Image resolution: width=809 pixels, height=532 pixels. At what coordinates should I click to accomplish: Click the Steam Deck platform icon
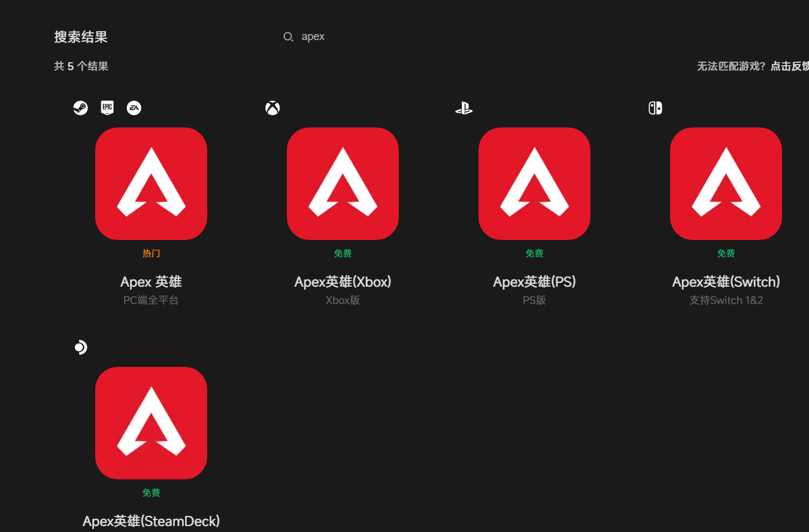(81, 348)
